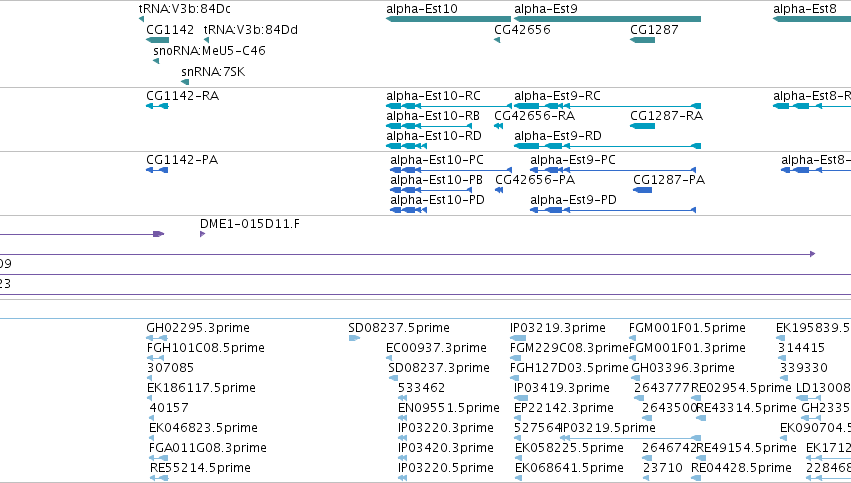
Task: Click the CG1142-RA transcript
Action: tap(157, 106)
